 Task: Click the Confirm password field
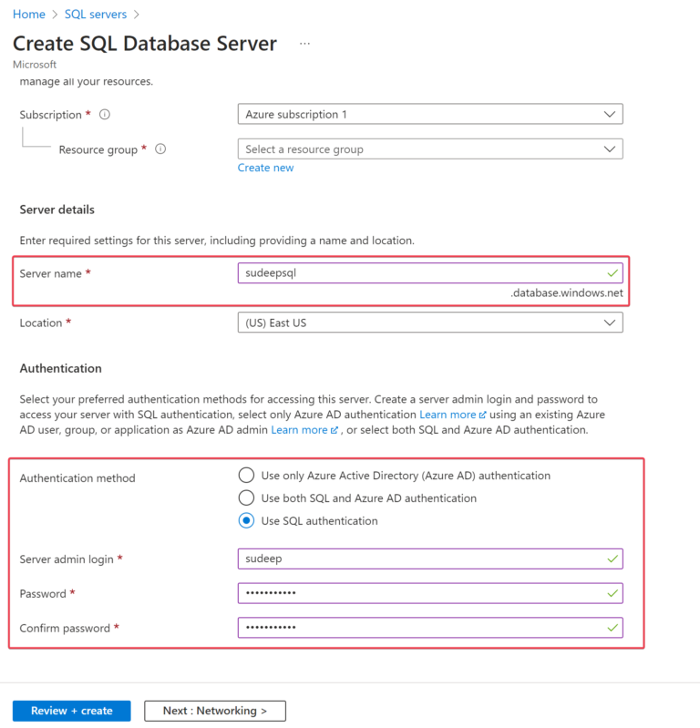419,628
